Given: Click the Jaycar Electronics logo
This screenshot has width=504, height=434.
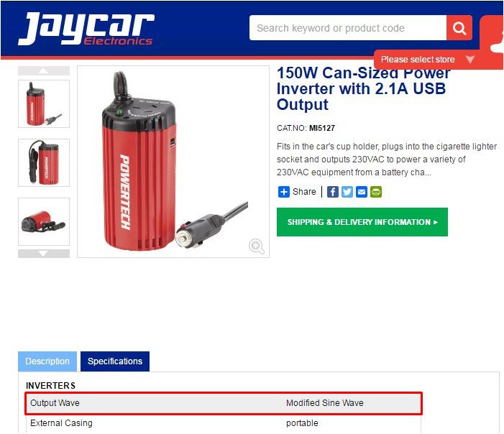Looking at the screenshot, I should (x=86, y=29).
